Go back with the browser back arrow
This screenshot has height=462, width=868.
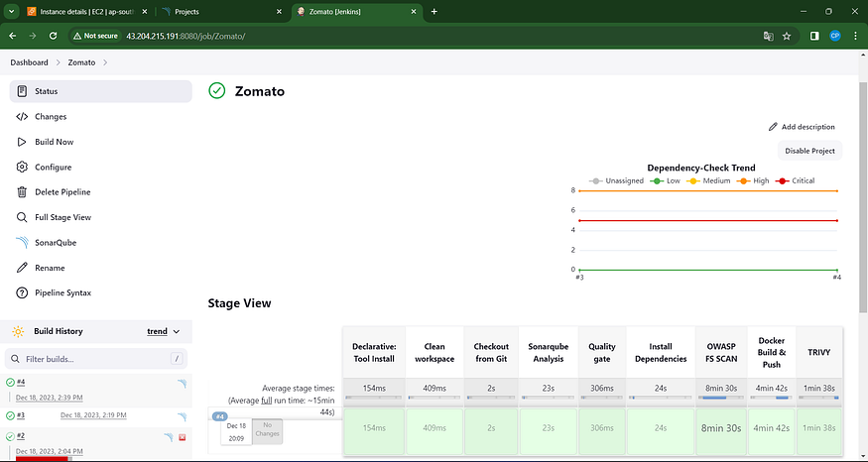point(13,36)
